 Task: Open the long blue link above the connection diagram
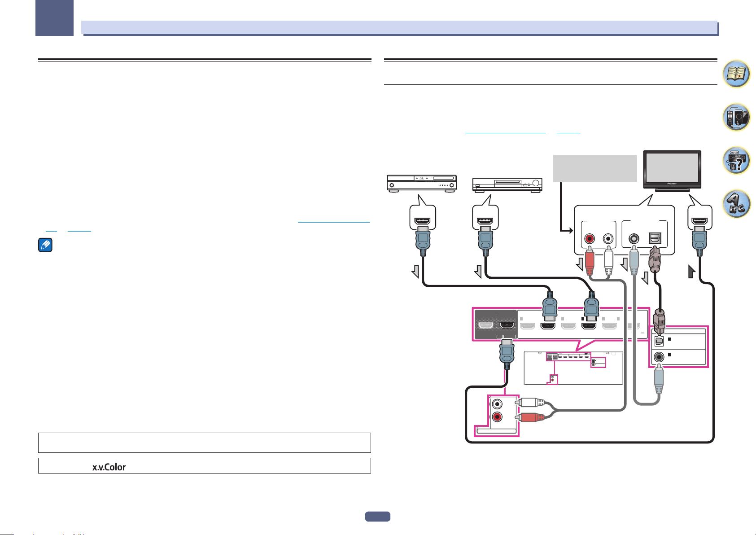tap(505, 132)
